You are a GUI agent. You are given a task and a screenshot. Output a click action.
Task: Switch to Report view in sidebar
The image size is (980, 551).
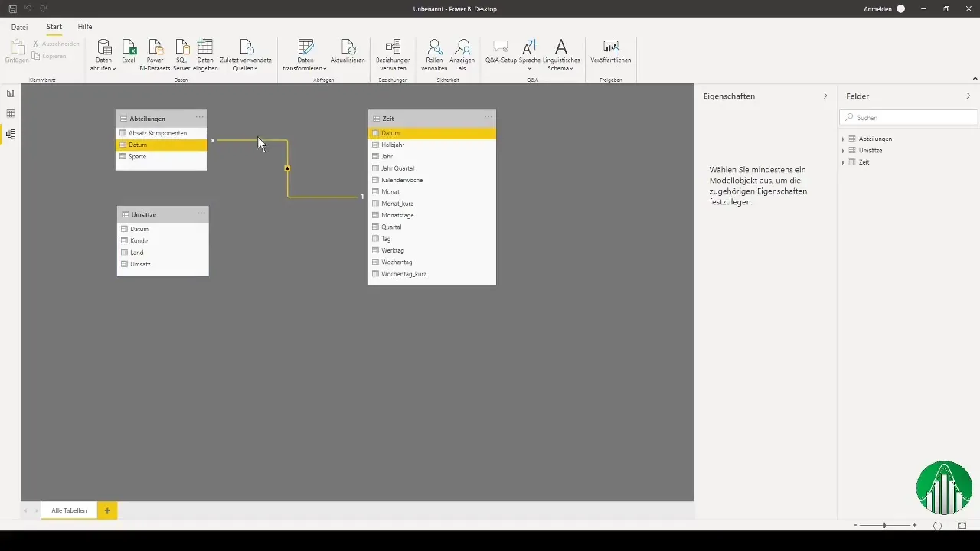(11, 93)
